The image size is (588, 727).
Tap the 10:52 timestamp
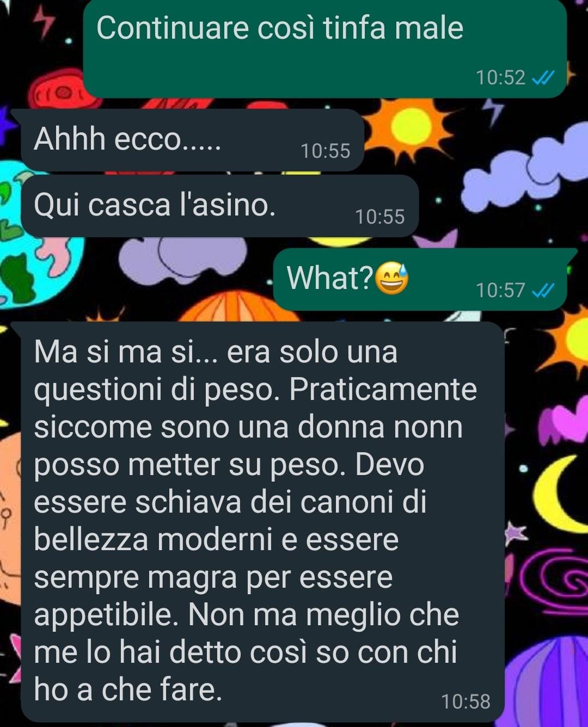[500, 78]
